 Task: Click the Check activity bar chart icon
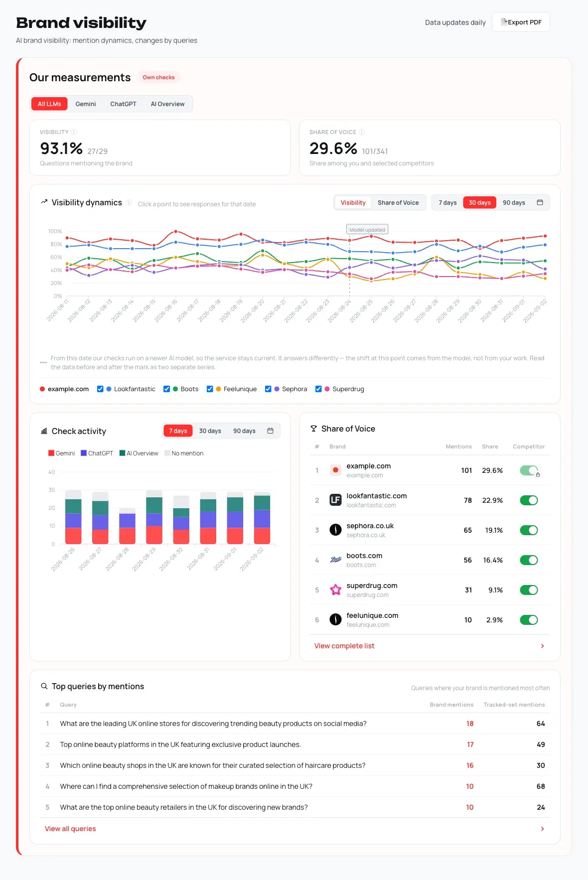[x=44, y=431]
